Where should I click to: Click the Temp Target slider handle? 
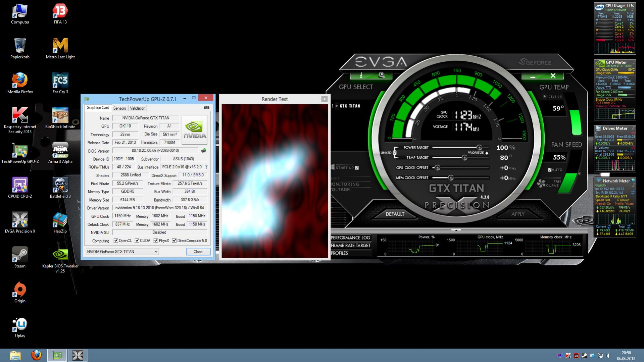tap(464, 158)
